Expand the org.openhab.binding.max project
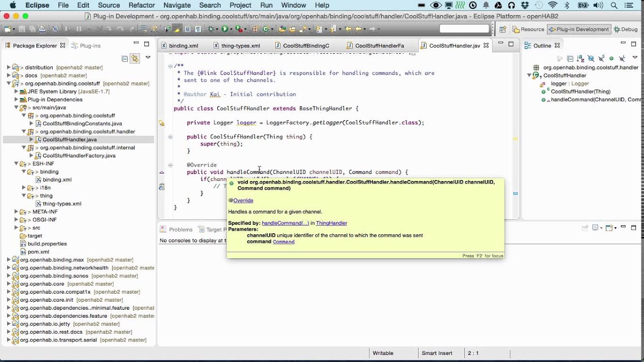 (x=9, y=260)
